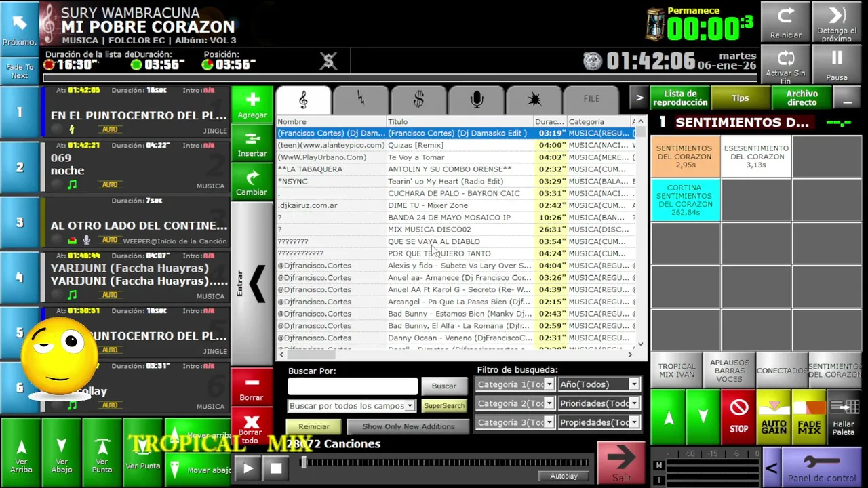Click the Ver Arriba button
Viewport: 868px width, 488px height.
(x=21, y=453)
